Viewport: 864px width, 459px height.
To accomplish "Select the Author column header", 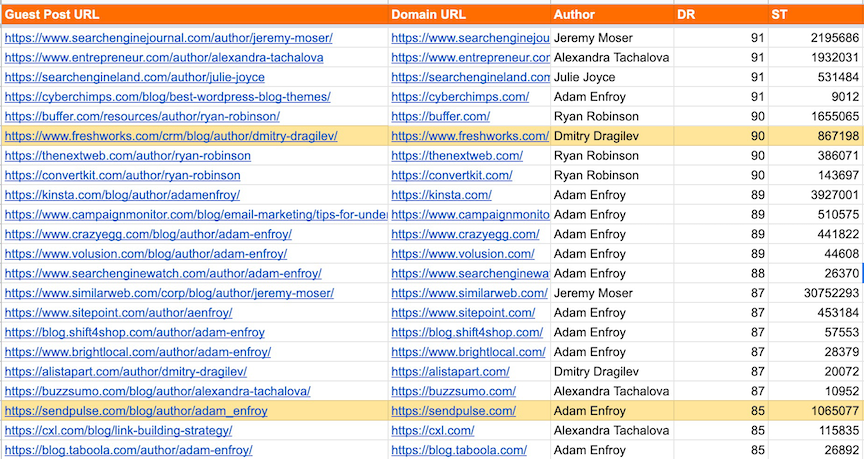I will (x=612, y=15).
